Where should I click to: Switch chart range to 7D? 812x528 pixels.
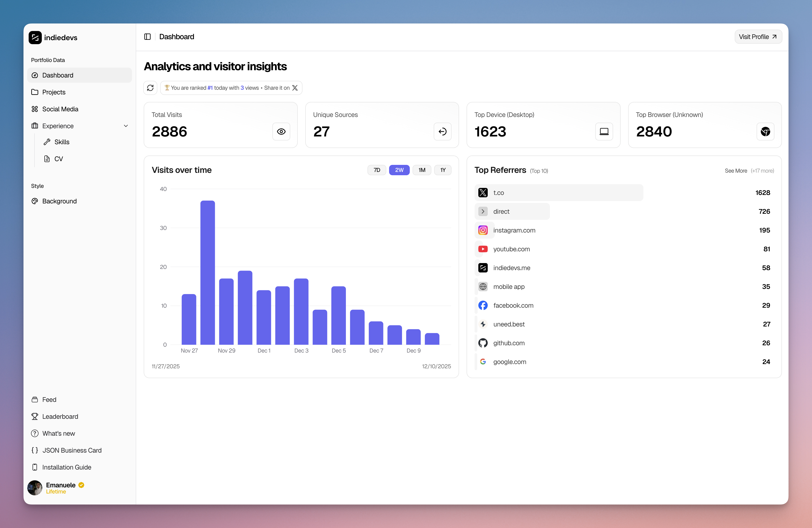377,170
